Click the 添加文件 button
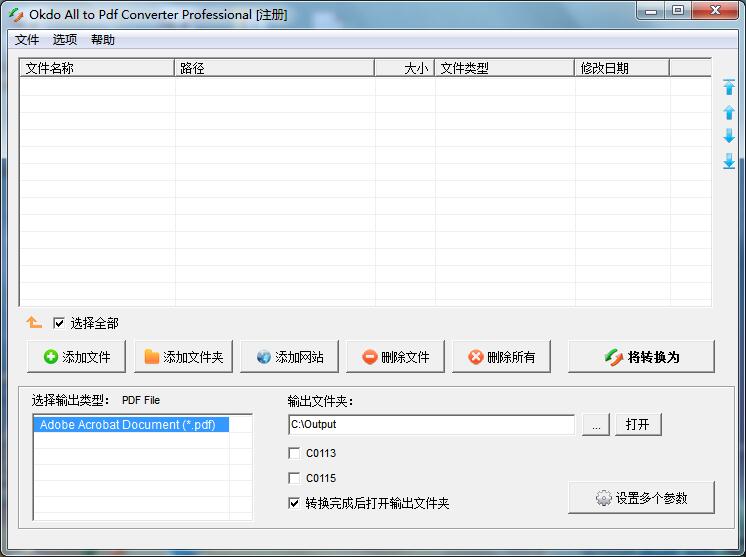746x557 pixels. 77,356
